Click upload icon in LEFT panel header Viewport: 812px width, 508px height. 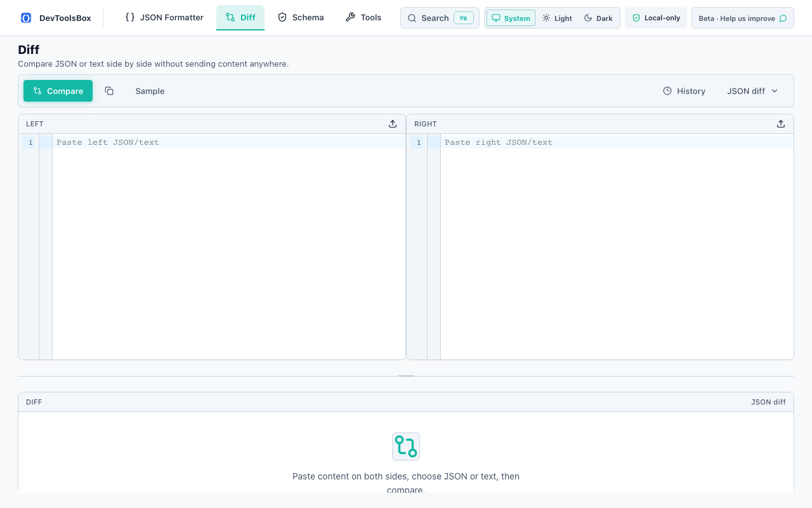[x=393, y=124]
